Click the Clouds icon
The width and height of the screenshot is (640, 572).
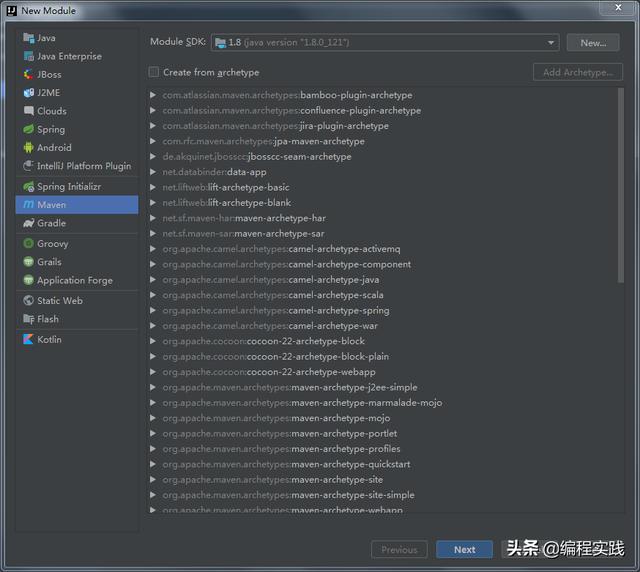[29, 111]
